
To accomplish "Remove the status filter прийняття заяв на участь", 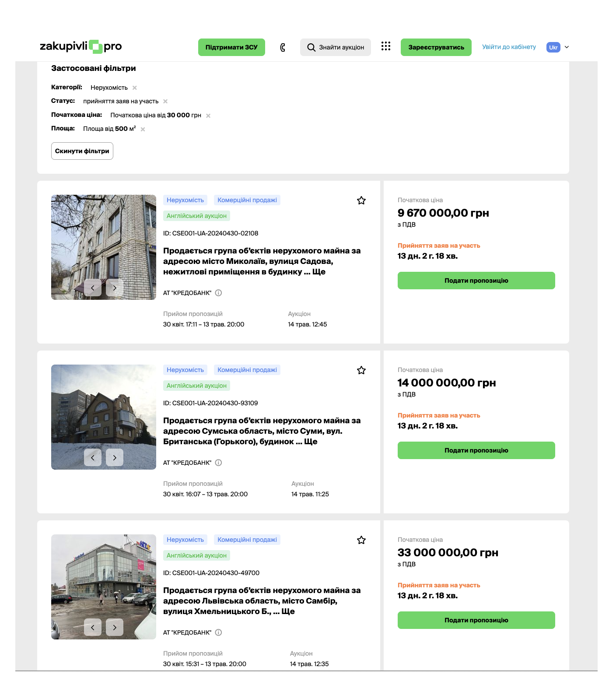I will click(x=165, y=102).
